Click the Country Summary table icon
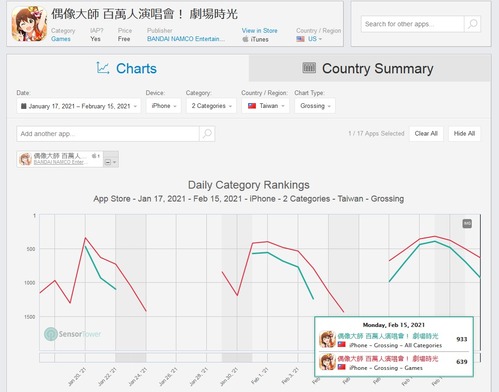The height and width of the screenshot is (392, 499). (x=309, y=68)
